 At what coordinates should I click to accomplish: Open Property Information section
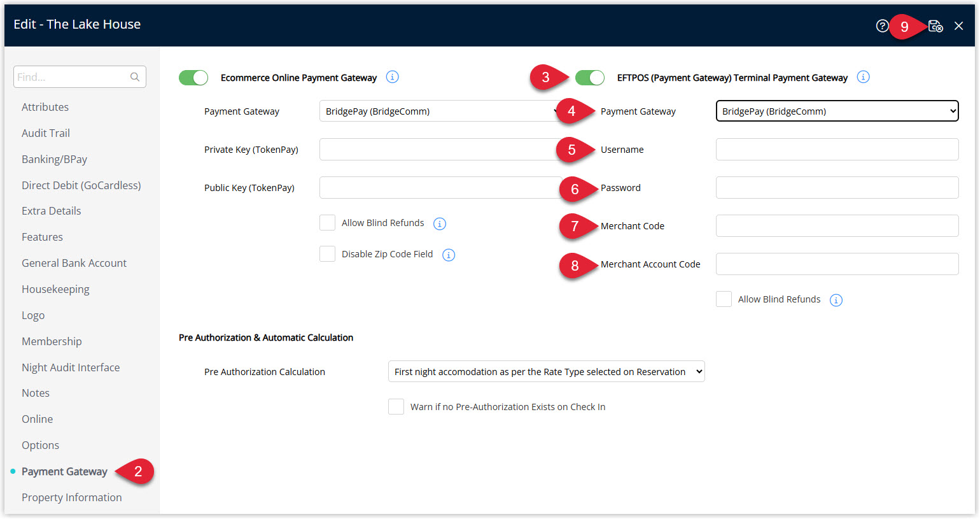pyautogui.click(x=72, y=497)
